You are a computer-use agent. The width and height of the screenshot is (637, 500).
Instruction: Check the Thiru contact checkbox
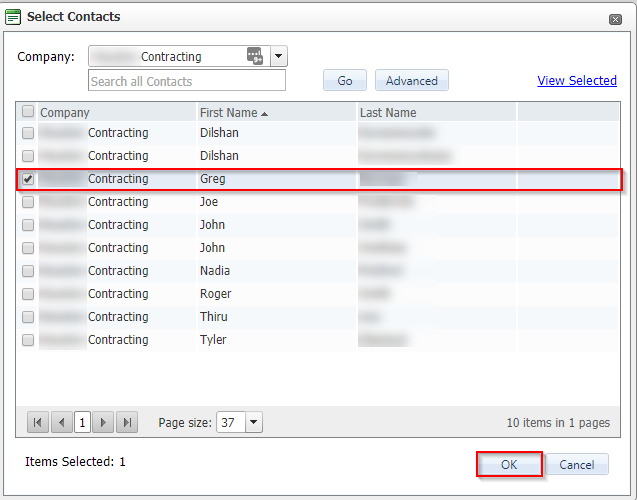(28, 317)
